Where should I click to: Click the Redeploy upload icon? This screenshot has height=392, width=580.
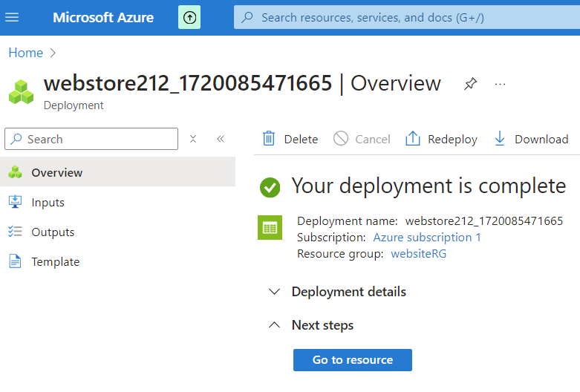pyautogui.click(x=413, y=139)
